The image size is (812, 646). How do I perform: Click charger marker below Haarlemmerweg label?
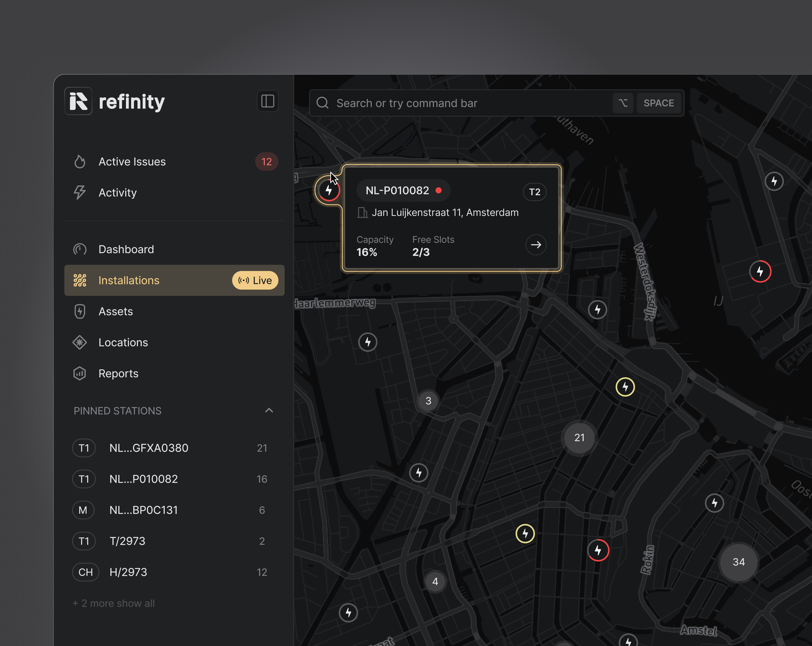[368, 342]
